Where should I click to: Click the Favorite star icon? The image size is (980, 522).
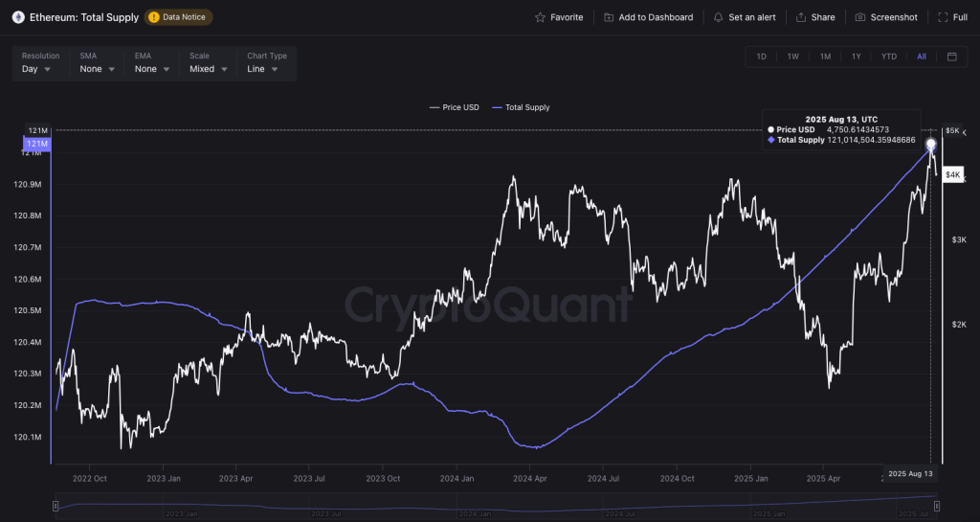541,17
